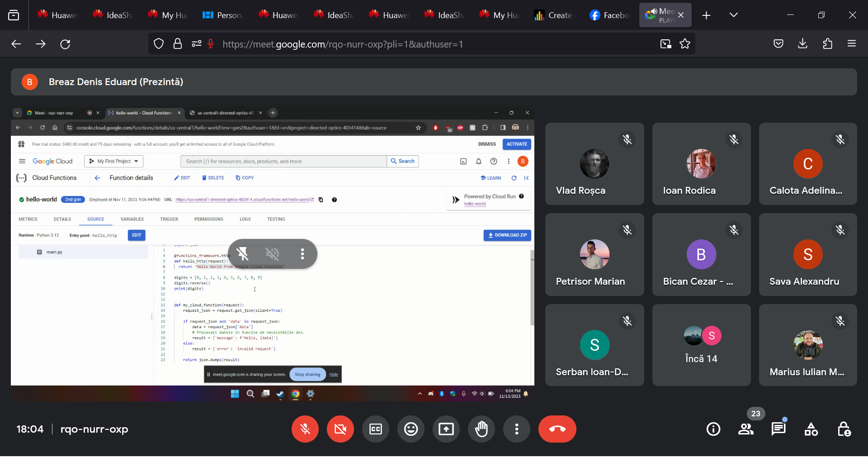Image resolution: width=868 pixels, height=472 pixels.
Task: Unmute your microphone
Action: [305, 429]
